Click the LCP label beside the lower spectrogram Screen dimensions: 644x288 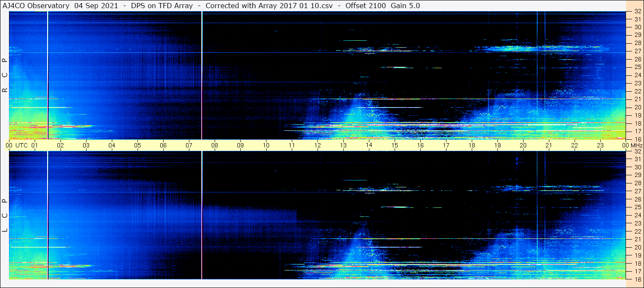(5, 216)
